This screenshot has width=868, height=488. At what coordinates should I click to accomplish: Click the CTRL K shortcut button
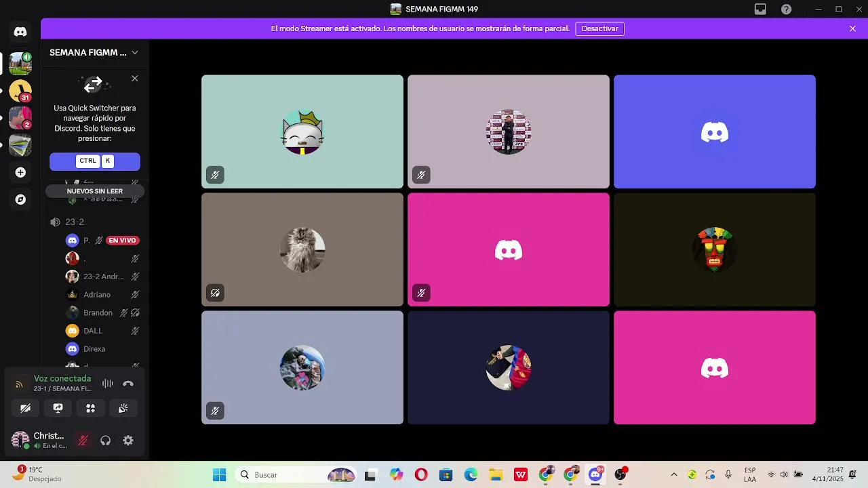[x=95, y=161]
